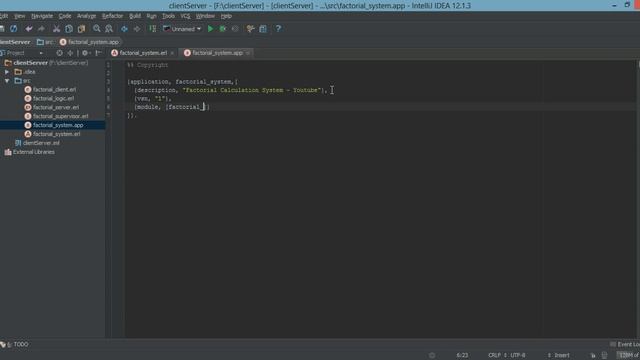Select the factorial_system.app editor tab
This screenshot has width=640, height=360.
point(217,53)
